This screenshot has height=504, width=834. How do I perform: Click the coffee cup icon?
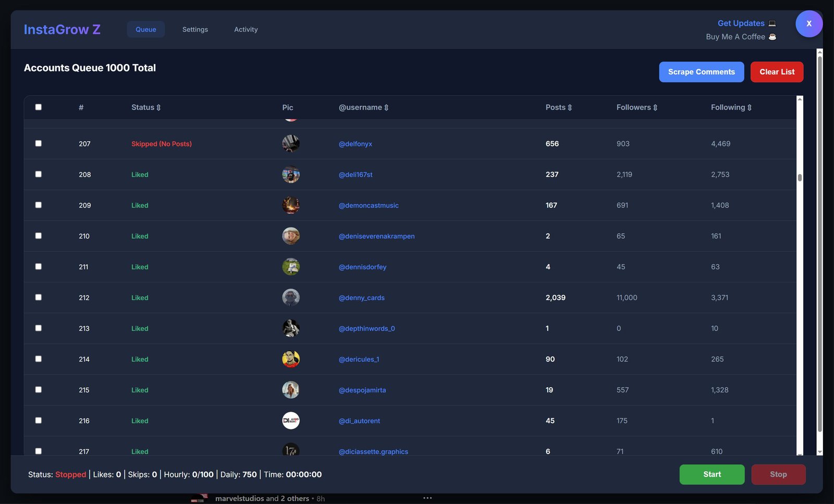tap(772, 37)
